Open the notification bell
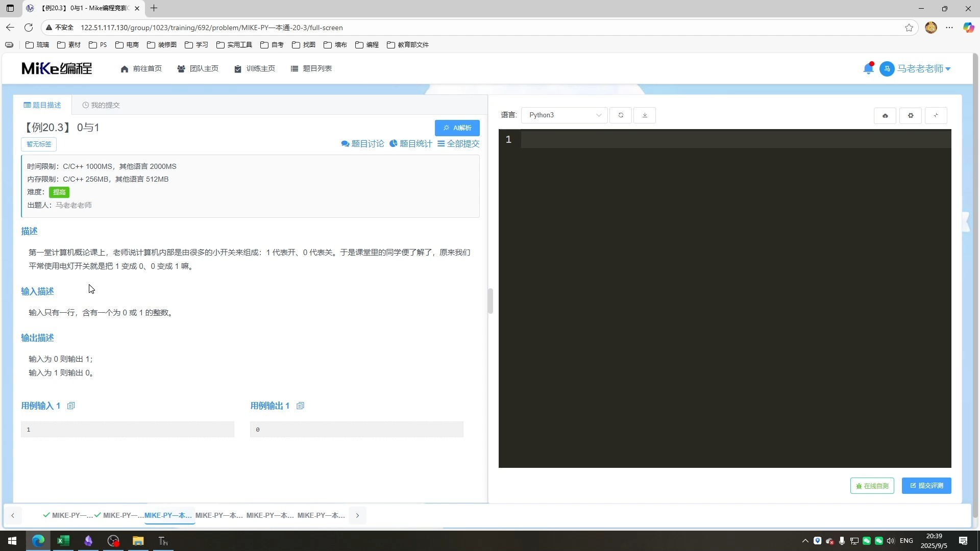The height and width of the screenshot is (551, 980). point(868,68)
